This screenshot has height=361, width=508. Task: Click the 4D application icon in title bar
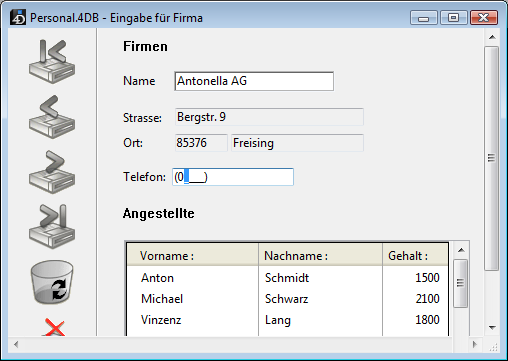pyautogui.click(x=18, y=17)
